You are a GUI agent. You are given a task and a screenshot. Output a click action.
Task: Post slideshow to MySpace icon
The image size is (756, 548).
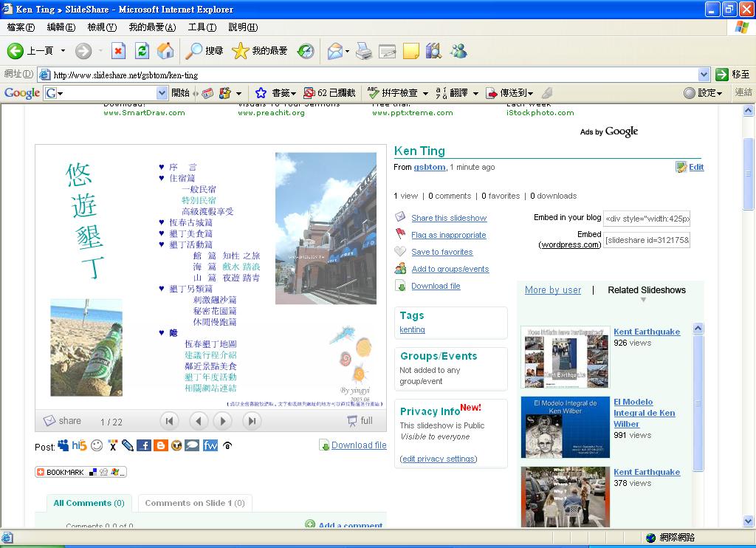point(63,445)
